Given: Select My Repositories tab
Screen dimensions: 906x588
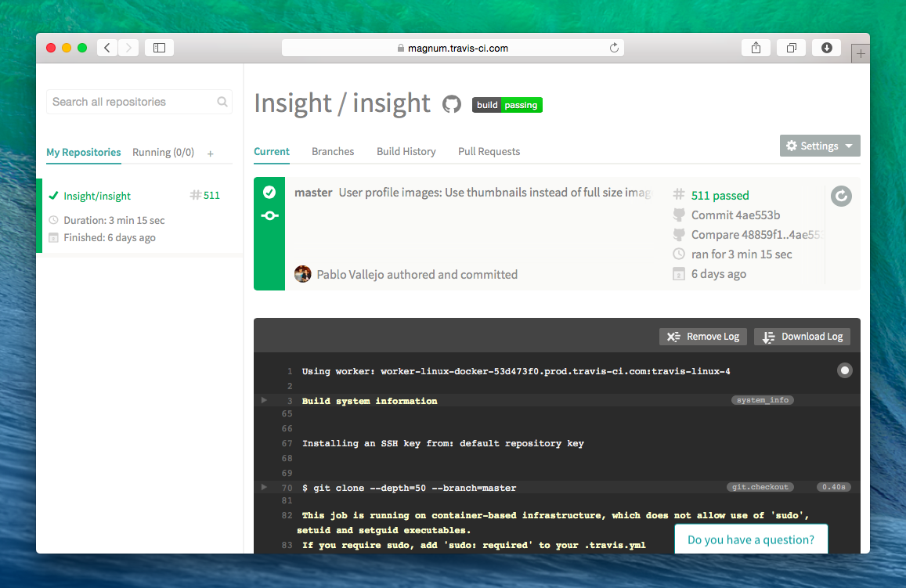Looking at the screenshot, I should click(x=84, y=153).
